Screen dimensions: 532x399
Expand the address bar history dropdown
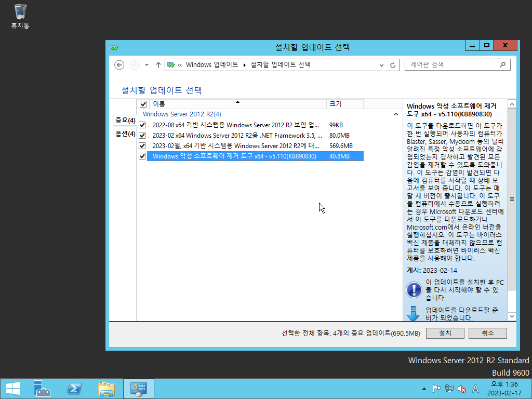pyautogui.click(x=381, y=65)
